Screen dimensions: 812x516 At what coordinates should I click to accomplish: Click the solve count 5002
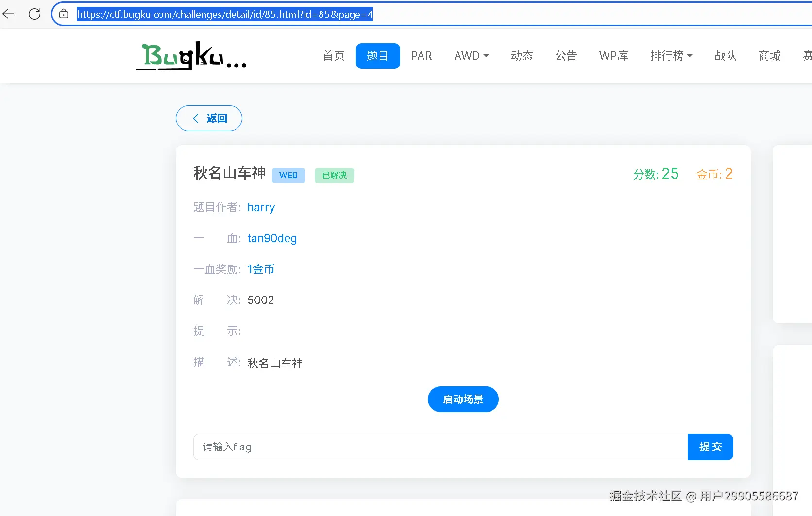pyautogui.click(x=261, y=300)
